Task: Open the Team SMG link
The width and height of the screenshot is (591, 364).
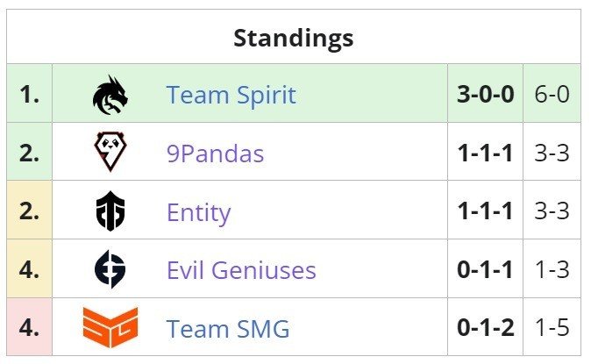Action: (x=228, y=329)
